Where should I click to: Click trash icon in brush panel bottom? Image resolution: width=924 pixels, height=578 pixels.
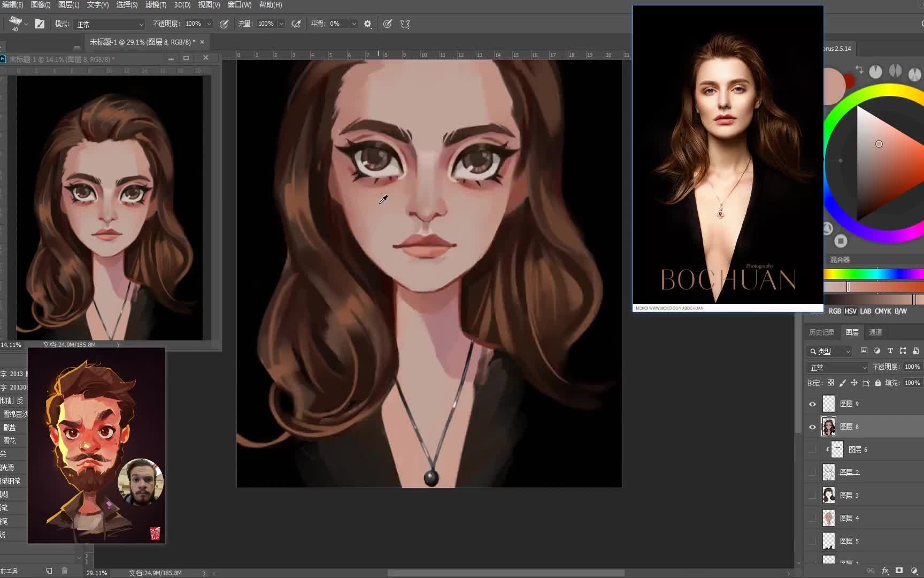(64, 571)
